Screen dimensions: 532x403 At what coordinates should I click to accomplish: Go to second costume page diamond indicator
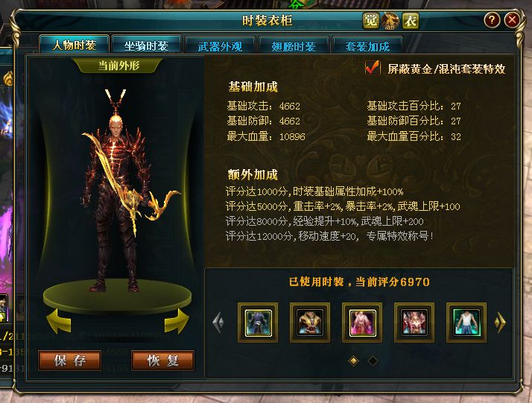(x=373, y=361)
